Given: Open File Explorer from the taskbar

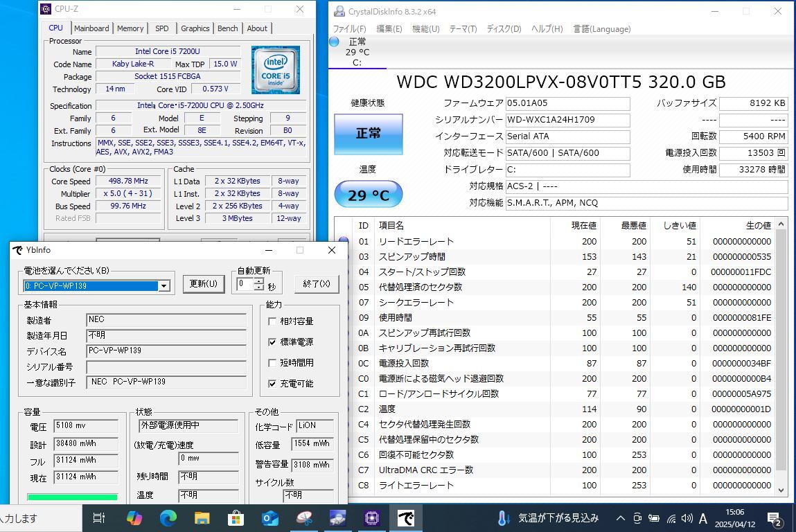Looking at the screenshot, I should click(x=202, y=517).
